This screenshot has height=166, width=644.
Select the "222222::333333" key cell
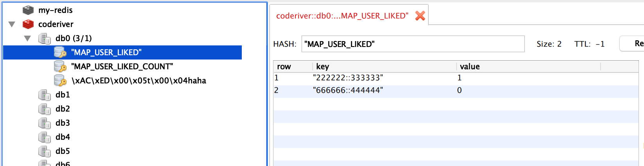pyautogui.click(x=348, y=78)
